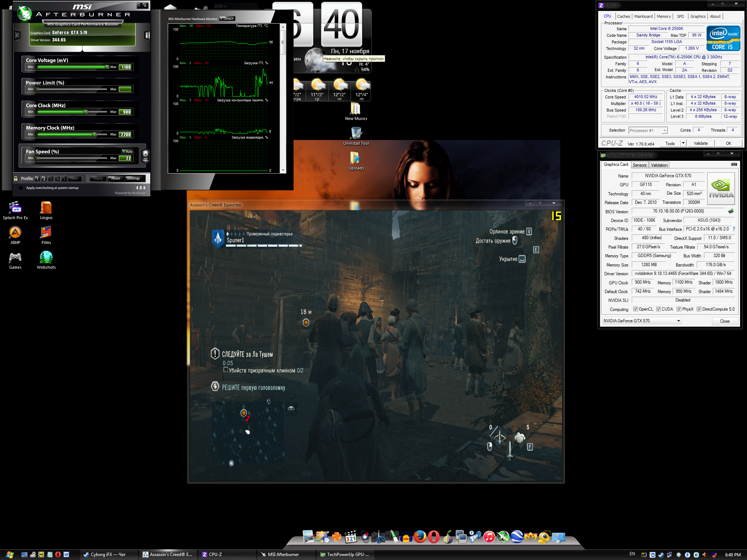The image size is (747, 560).
Task: Open MSI Afterburner jet icon in dock
Action: tap(503, 537)
